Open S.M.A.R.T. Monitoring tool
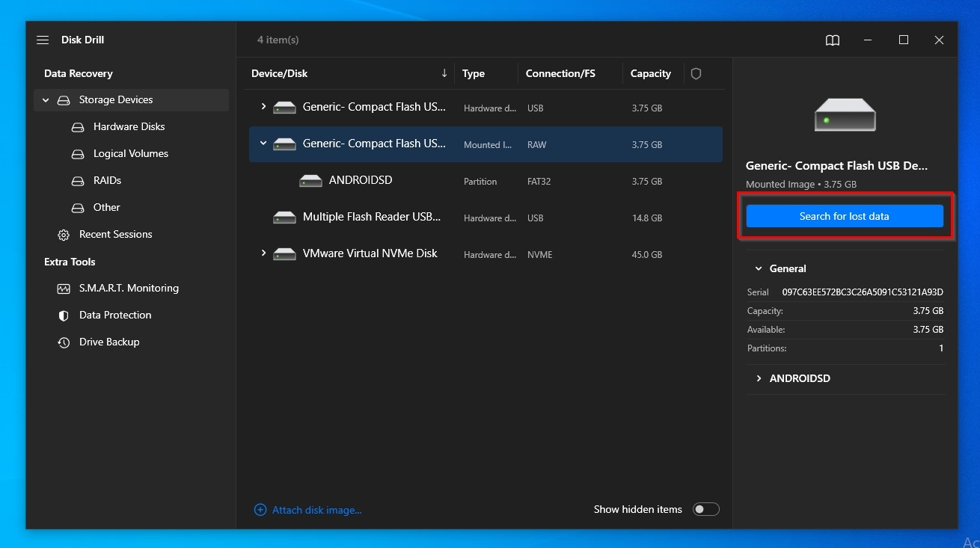This screenshot has width=980, height=548. (129, 289)
